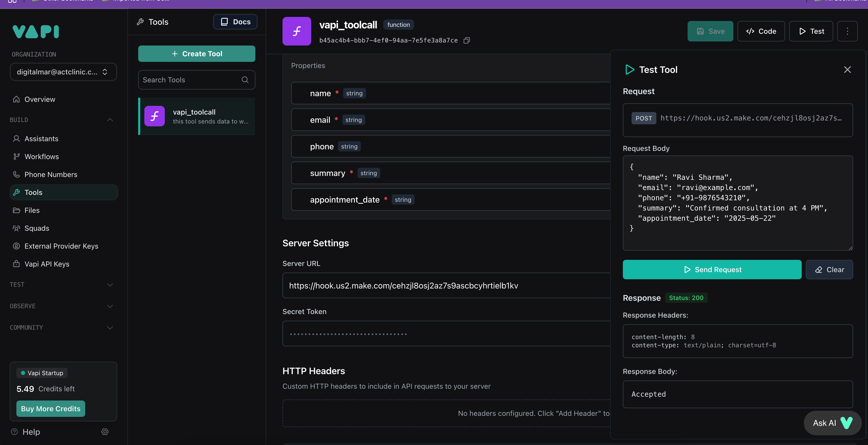Collapse the BUILD section chevron

110,120
